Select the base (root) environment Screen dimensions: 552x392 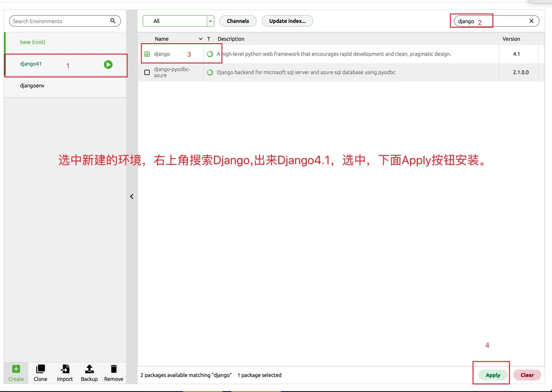pos(65,42)
